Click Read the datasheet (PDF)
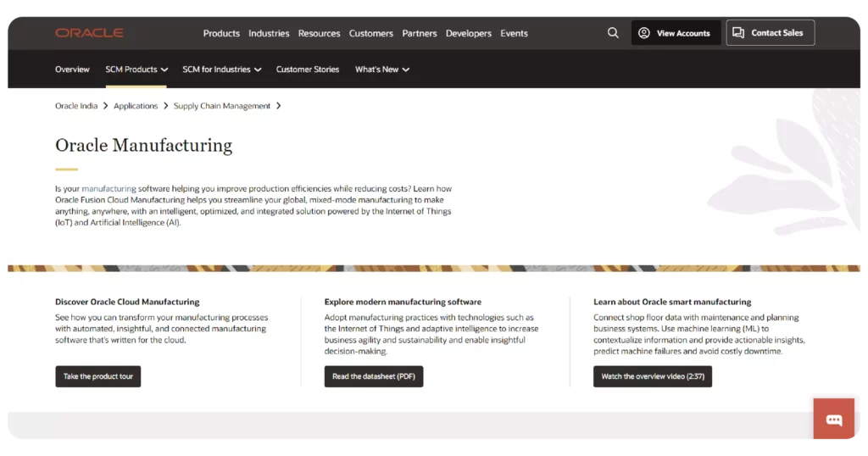Screen dimensions: 868x456 point(374,376)
